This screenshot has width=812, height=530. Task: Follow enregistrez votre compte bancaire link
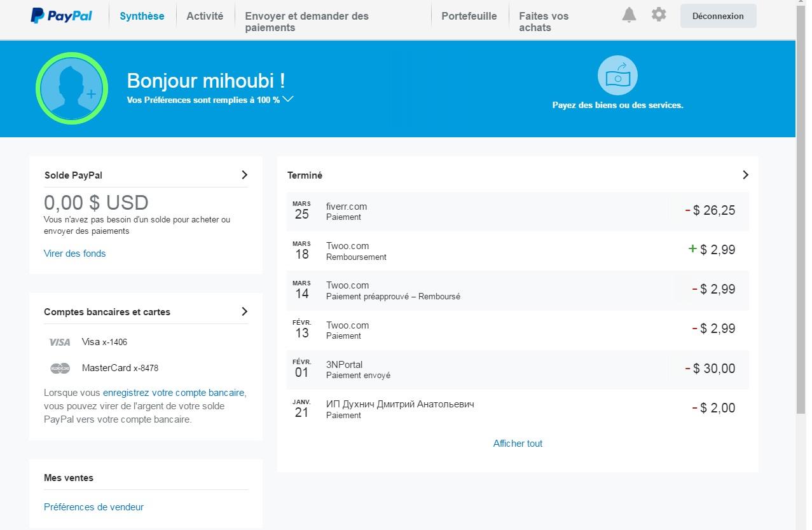tap(174, 393)
